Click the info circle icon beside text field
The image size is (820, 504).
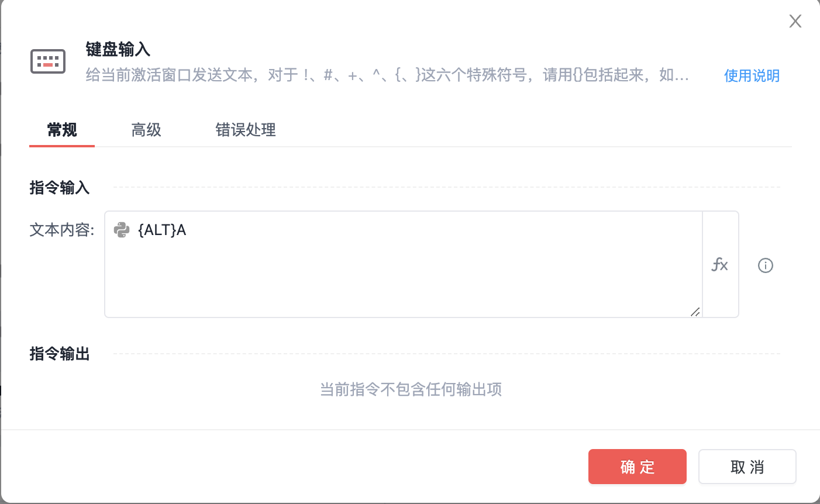point(766,265)
